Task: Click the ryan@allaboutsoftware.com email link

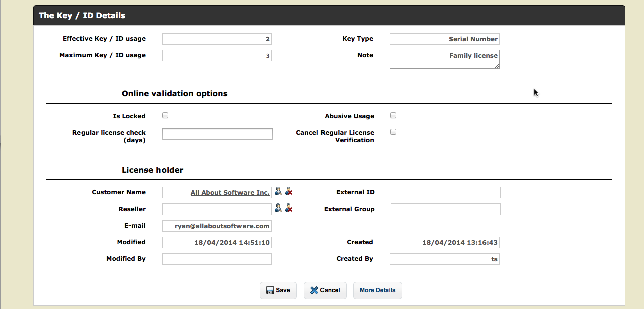Action: 222,226
